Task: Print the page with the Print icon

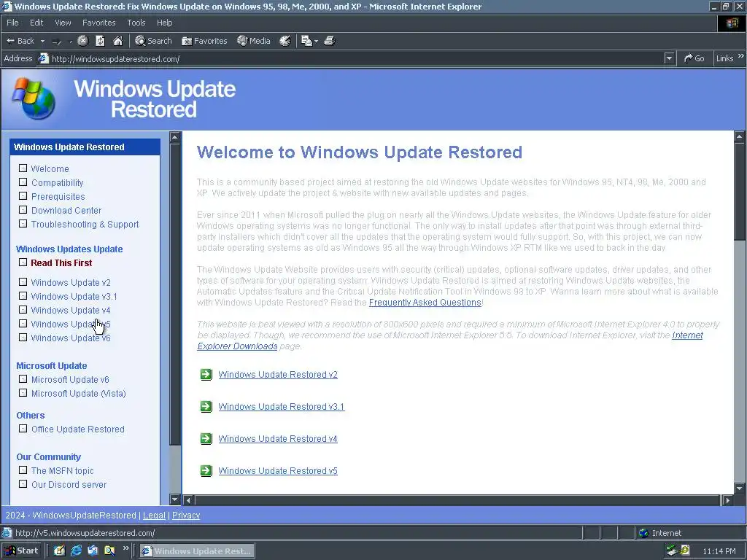Action: coord(330,41)
